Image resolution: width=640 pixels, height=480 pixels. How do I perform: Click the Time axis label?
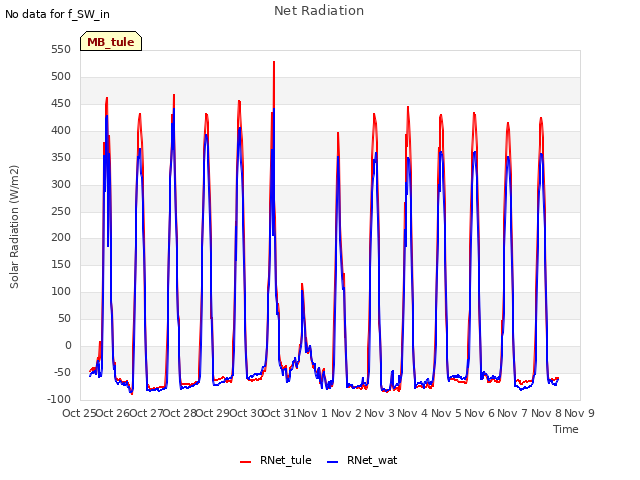coord(566,429)
